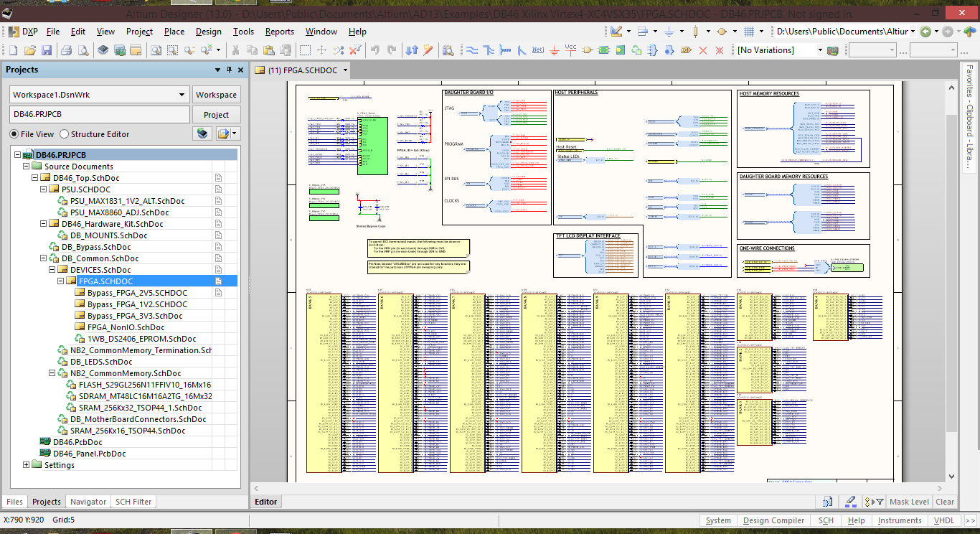
Task: Open the File menu
Action: [x=53, y=32]
